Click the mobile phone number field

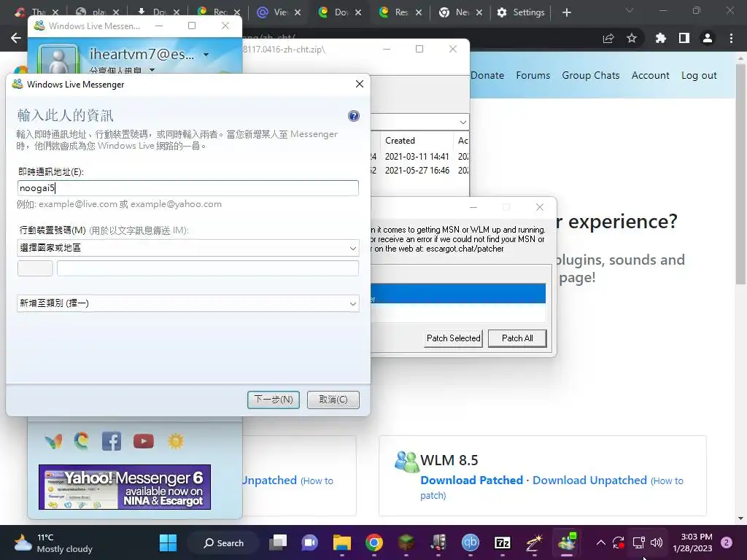coord(208,268)
